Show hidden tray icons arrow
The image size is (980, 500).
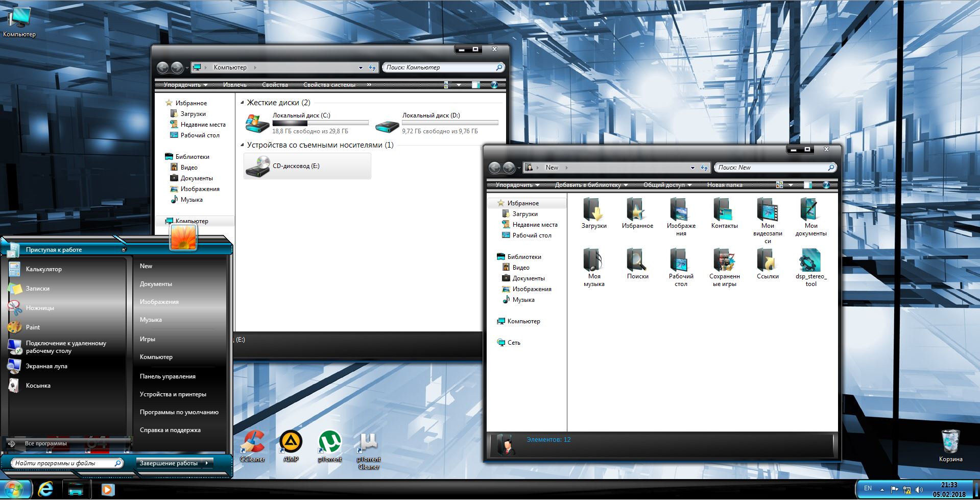tap(881, 489)
